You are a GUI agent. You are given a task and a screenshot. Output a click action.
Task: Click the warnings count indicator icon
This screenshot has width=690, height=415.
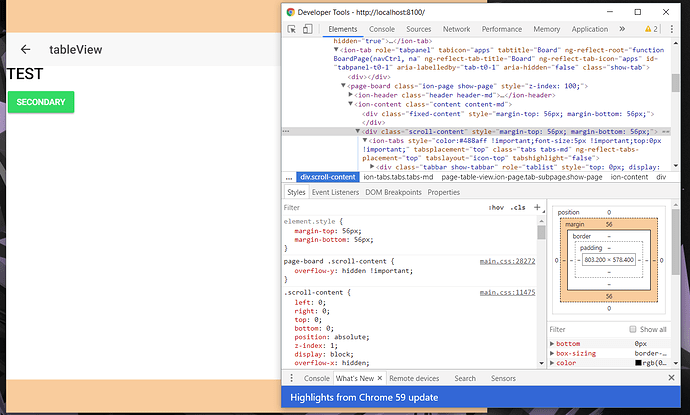650,30
